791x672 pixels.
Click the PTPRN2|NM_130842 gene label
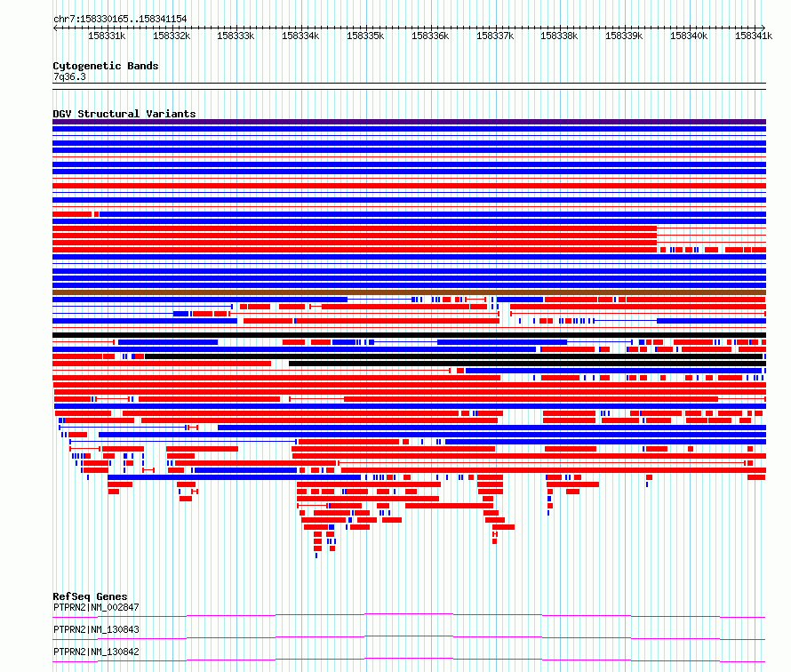point(96,652)
